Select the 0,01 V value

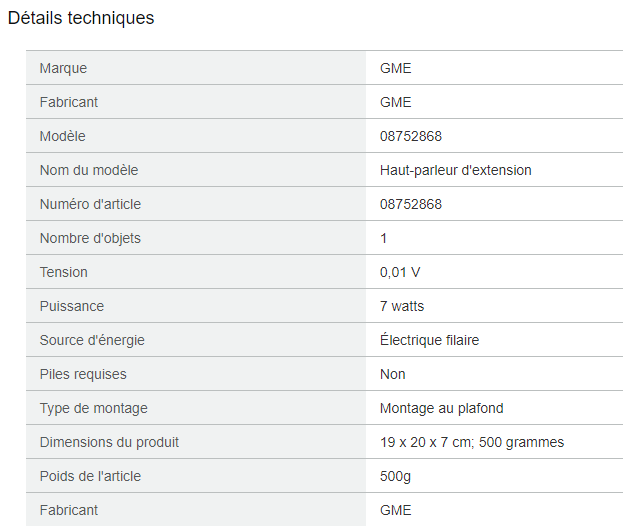[400, 272]
